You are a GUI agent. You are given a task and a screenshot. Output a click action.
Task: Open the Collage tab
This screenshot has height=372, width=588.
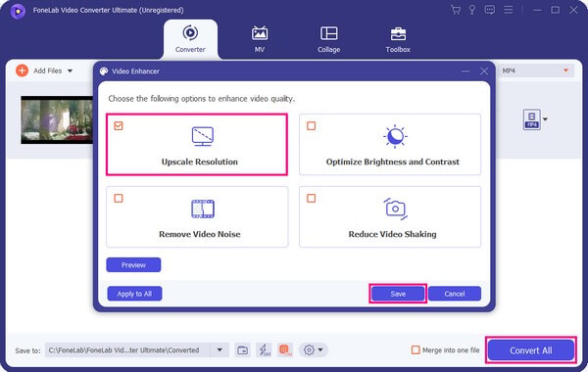(329, 39)
